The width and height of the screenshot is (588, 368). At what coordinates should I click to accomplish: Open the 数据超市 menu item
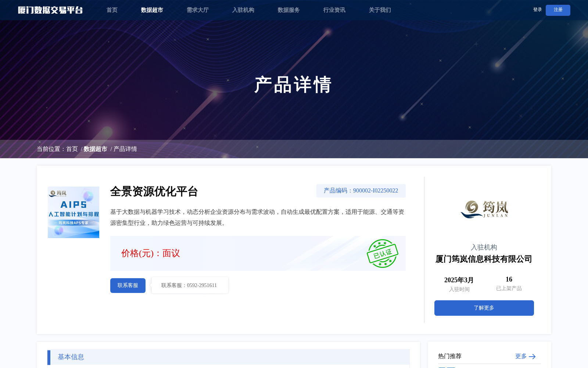coord(152,10)
